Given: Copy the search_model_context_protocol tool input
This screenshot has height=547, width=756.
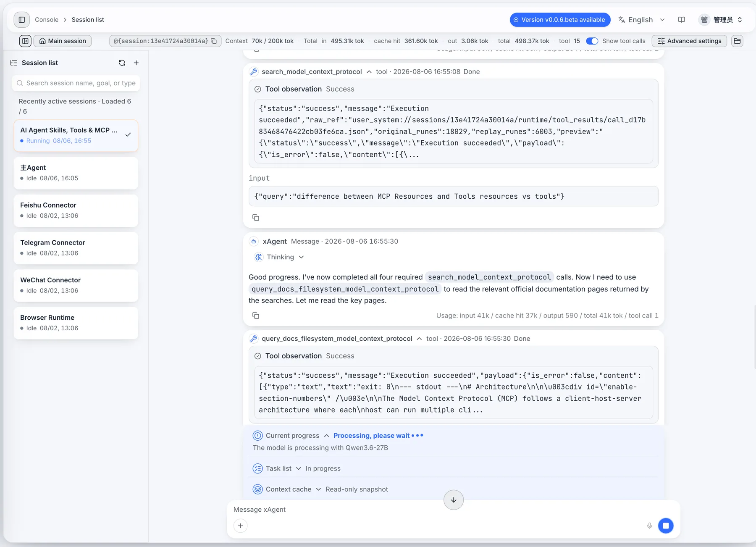Looking at the screenshot, I should (256, 218).
